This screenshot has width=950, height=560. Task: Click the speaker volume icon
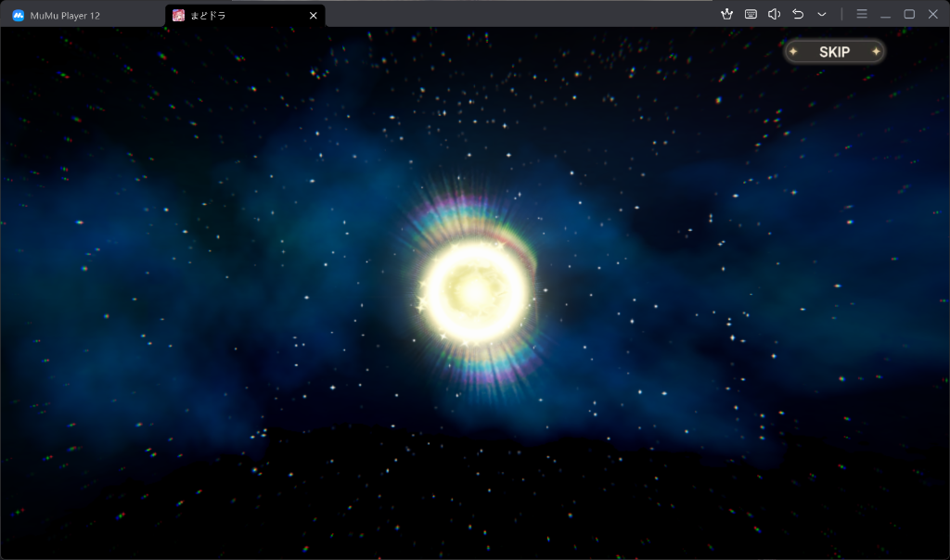click(x=775, y=14)
